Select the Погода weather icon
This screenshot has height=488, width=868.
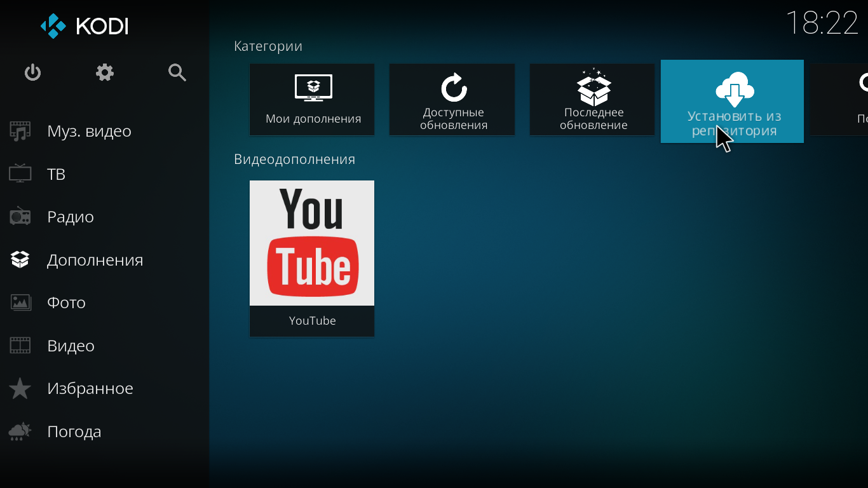click(x=20, y=431)
